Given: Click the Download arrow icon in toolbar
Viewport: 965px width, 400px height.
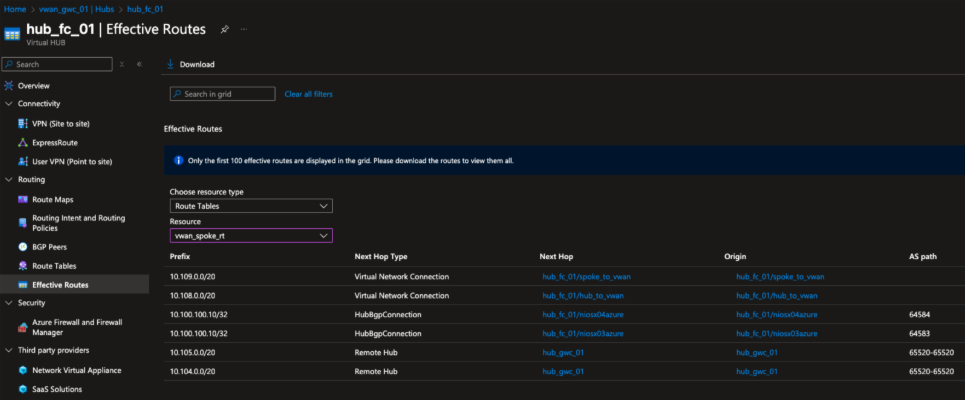Looking at the screenshot, I should tap(171, 64).
